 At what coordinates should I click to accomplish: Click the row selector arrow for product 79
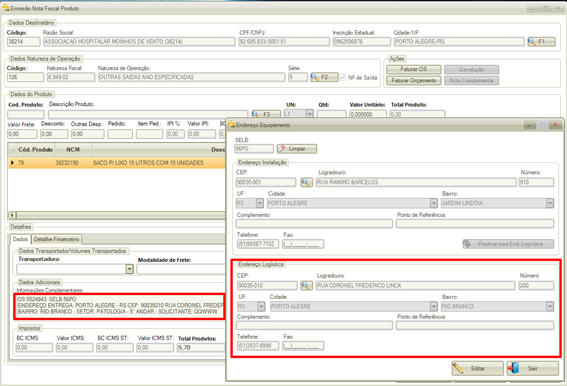12,163
